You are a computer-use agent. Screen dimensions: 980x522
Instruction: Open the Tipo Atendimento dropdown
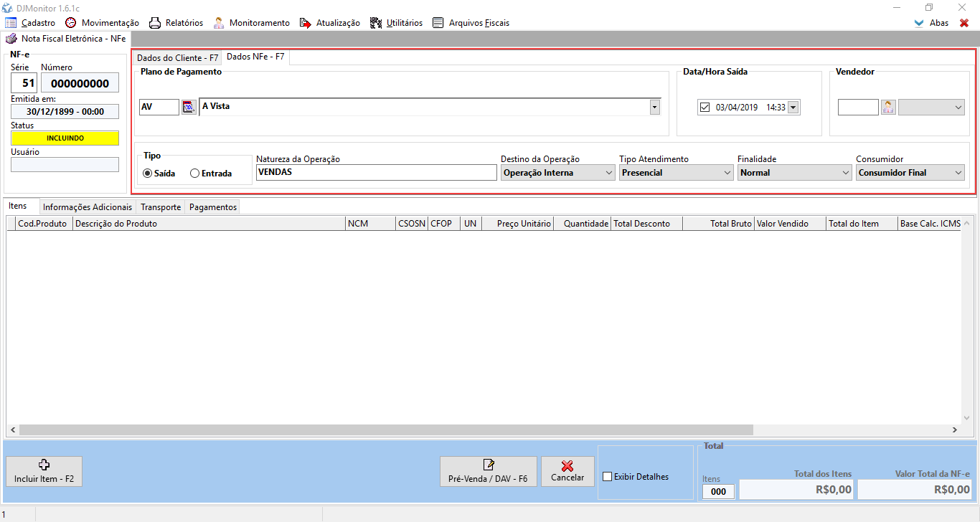point(727,173)
